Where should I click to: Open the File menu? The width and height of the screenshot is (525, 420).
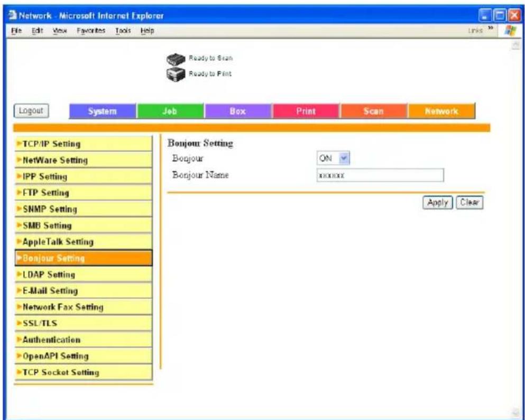[16, 31]
